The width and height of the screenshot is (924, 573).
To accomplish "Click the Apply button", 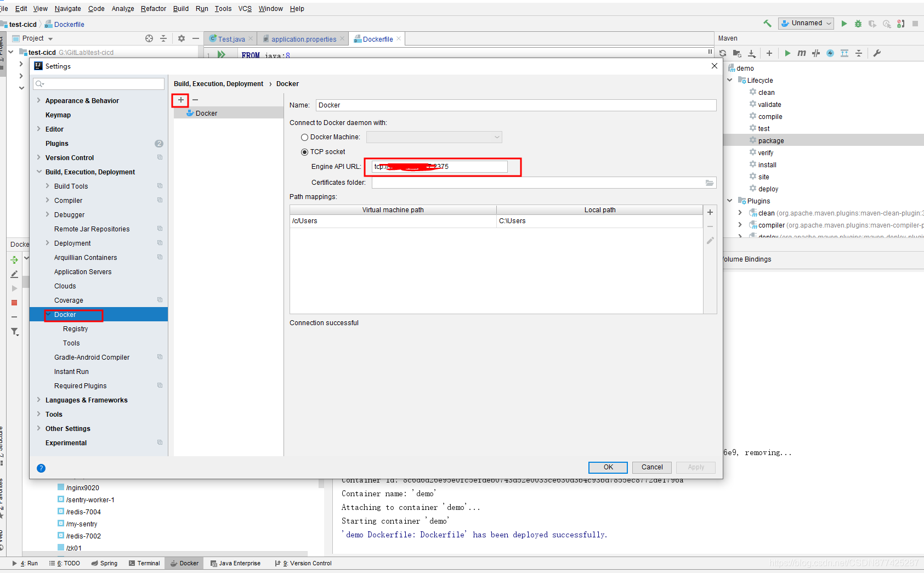I will coord(696,467).
